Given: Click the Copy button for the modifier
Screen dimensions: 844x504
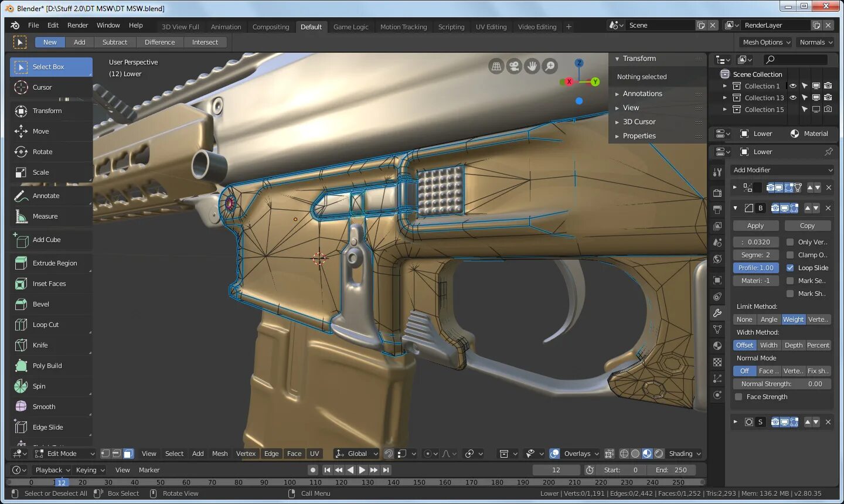Looking at the screenshot, I should (x=808, y=225).
